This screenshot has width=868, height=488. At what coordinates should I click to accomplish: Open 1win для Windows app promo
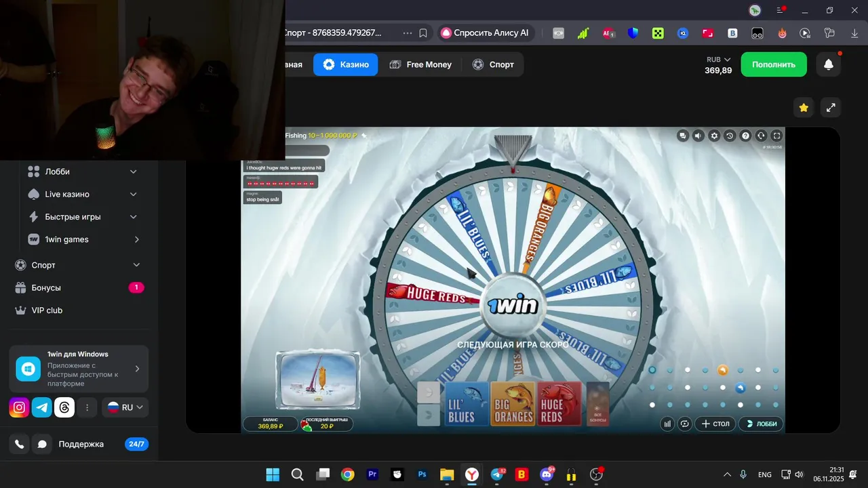coord(79,369)
